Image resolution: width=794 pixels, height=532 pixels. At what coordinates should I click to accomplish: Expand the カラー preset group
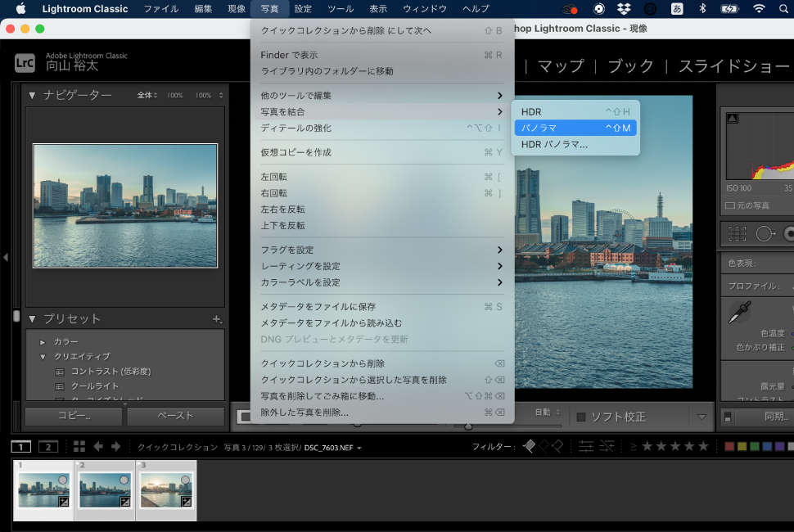click(43, 342)
